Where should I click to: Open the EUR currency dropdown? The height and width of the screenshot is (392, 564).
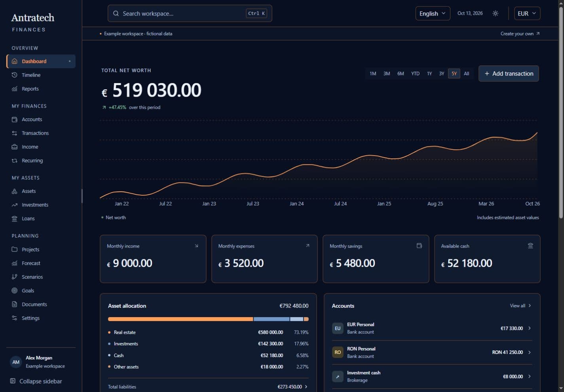[x=527, y=13]
